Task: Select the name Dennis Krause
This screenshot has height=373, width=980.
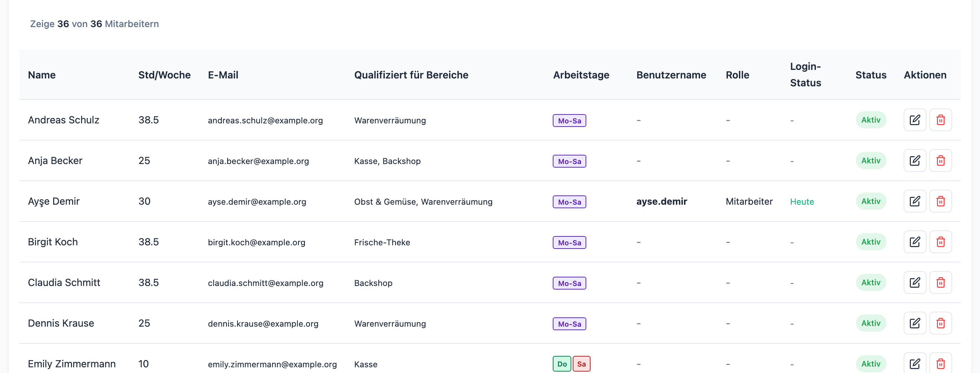Action: click(x=61, y=323)
